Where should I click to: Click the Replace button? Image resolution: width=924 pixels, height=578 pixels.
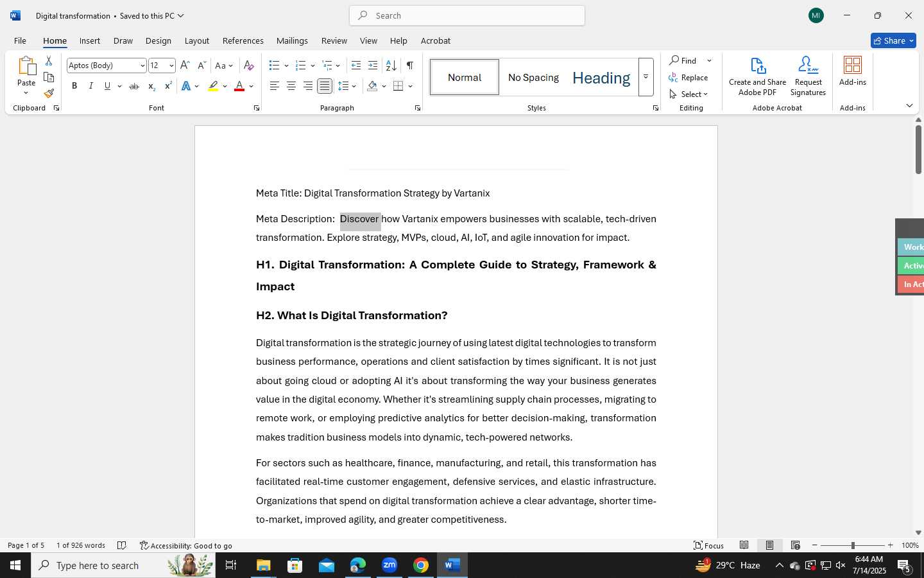tap(689, 77)
